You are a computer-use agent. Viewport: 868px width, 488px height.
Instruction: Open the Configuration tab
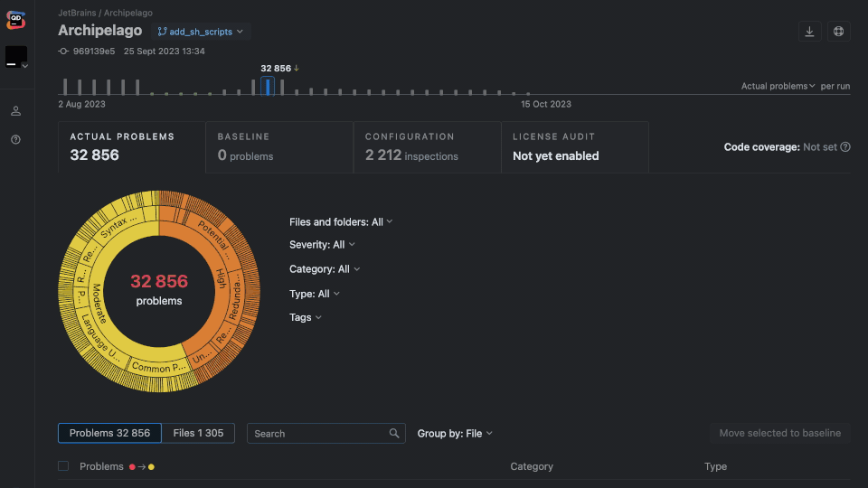point(427,146)
